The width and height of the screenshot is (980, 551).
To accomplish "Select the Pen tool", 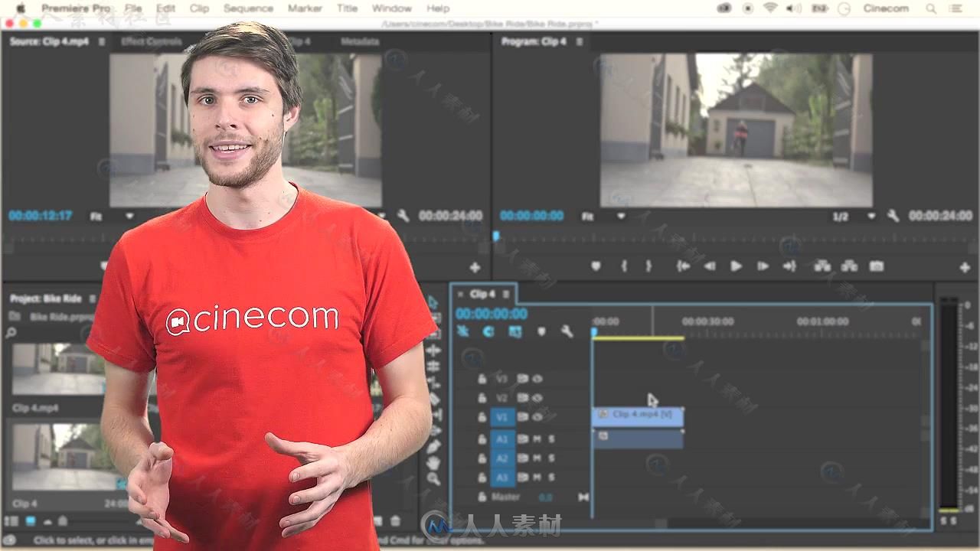I will coord(433,446).
